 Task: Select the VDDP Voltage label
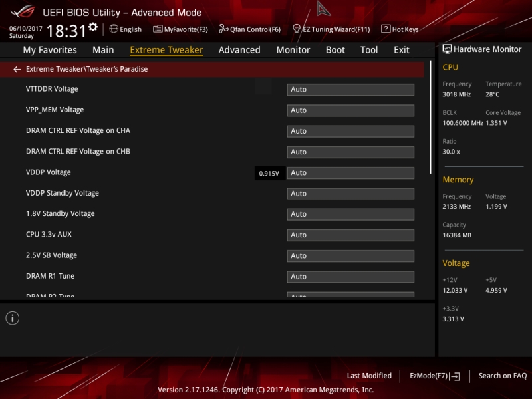click(48, 172)
